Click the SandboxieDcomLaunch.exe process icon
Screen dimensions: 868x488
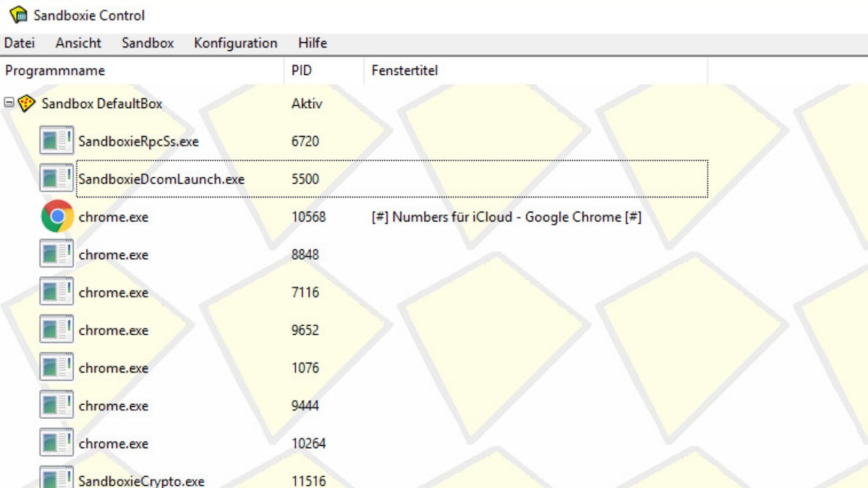click(57, 179)
